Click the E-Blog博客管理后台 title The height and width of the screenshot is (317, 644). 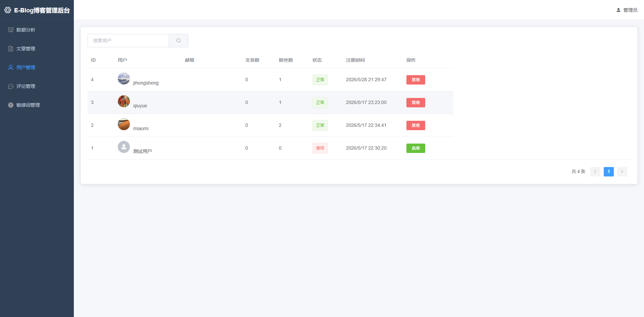(x=42, y=10)
